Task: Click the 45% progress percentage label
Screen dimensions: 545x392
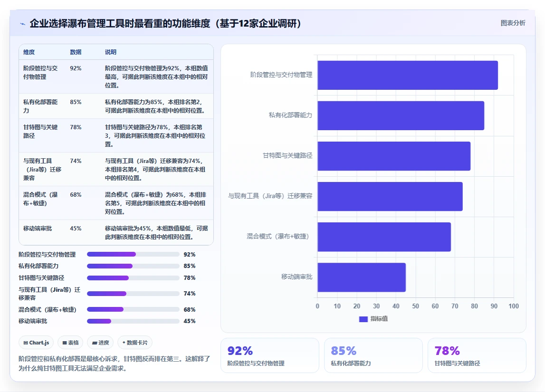Action: pyautogui.click(x=190, y=321)
